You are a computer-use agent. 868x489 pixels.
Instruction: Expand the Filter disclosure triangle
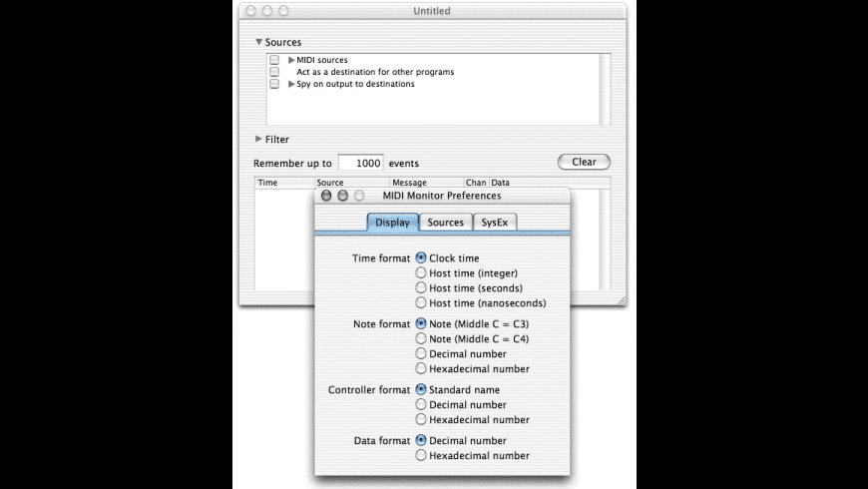tap(258, 139)
